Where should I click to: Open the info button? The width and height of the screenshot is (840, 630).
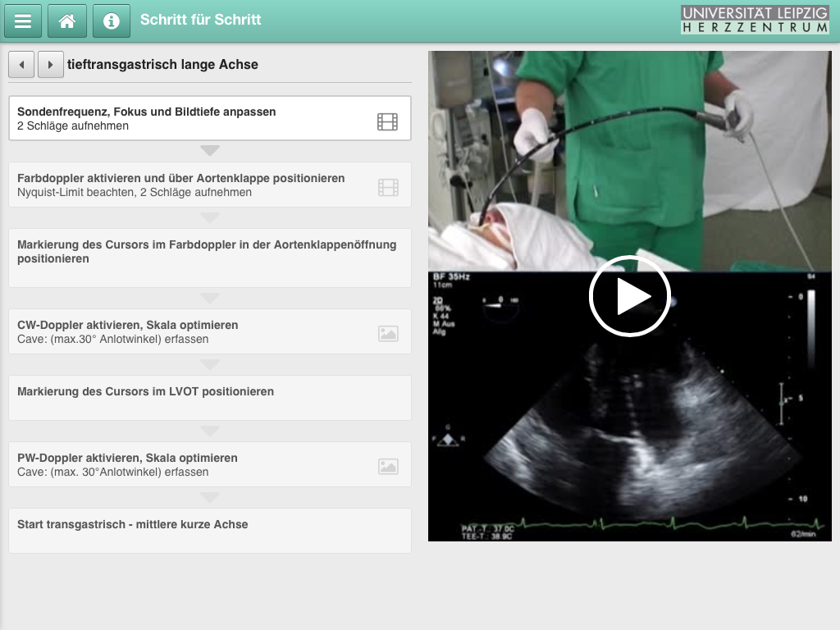pyautogui.click(x=112, y=21)
